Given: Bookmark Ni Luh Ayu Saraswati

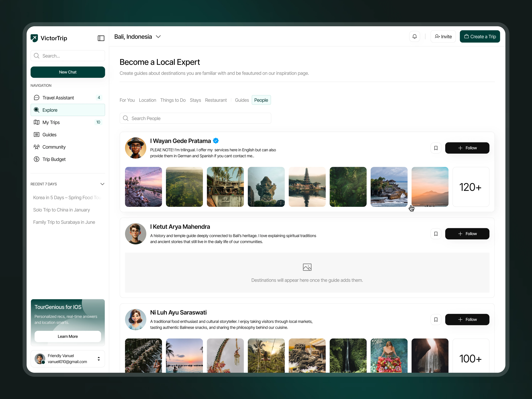Looking at the screenshot, I should (x=436, y=320).
